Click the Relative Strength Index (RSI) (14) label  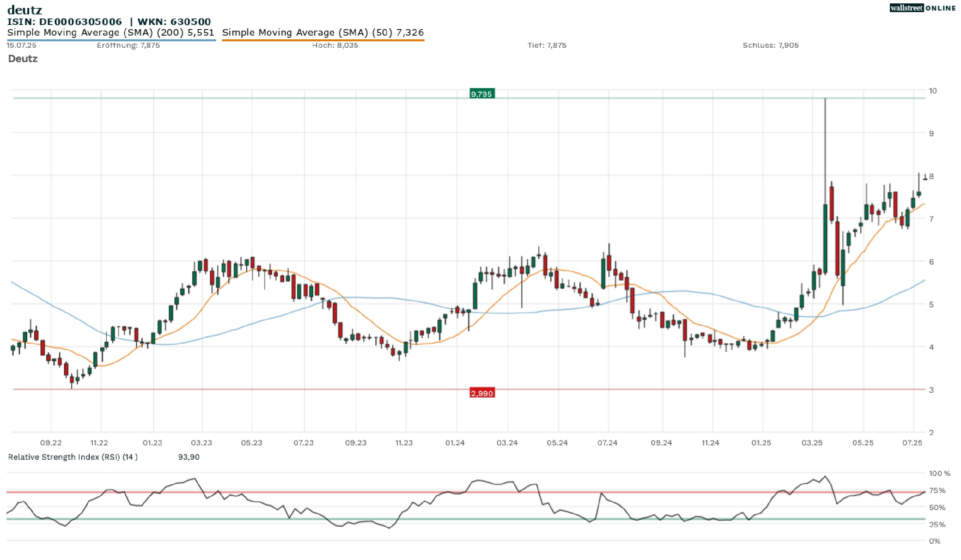[73, 457]
